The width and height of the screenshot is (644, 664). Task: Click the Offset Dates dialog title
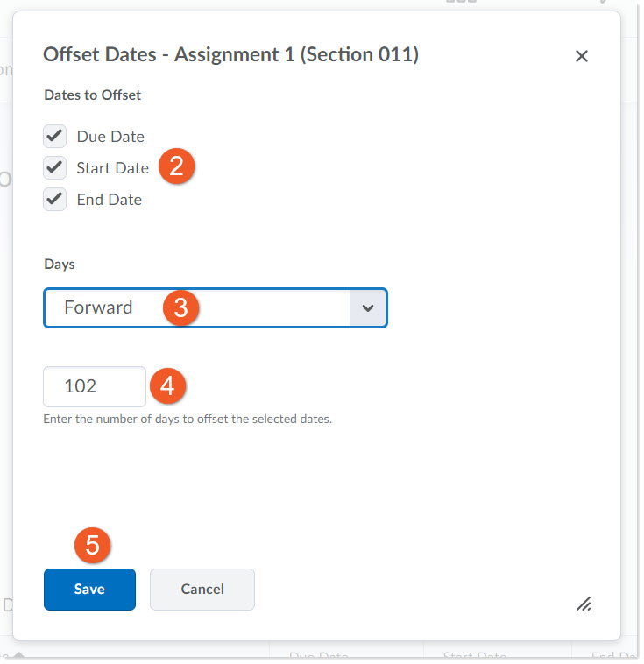[x=230, y=55]
